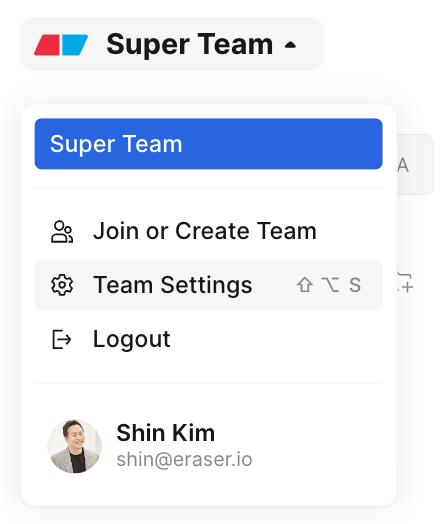Click the partially hidden A button
Viewport: 446px width, 524px height.
tap(415, 164)
